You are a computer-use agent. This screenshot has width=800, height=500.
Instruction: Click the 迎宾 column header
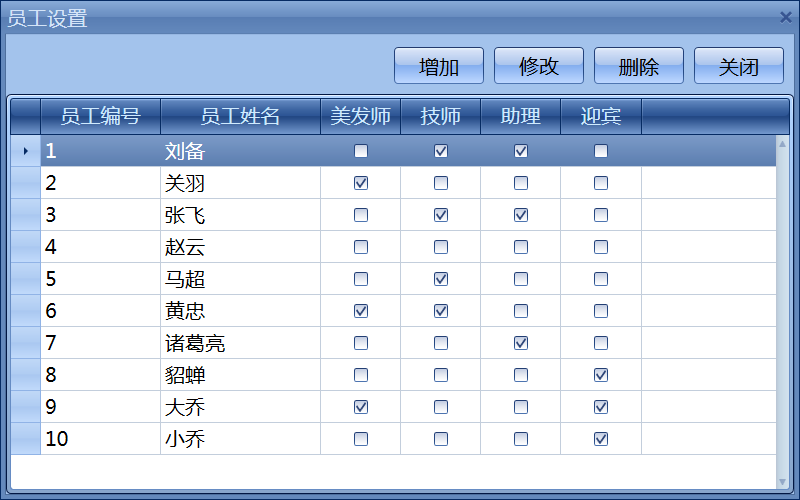(601, 116)
